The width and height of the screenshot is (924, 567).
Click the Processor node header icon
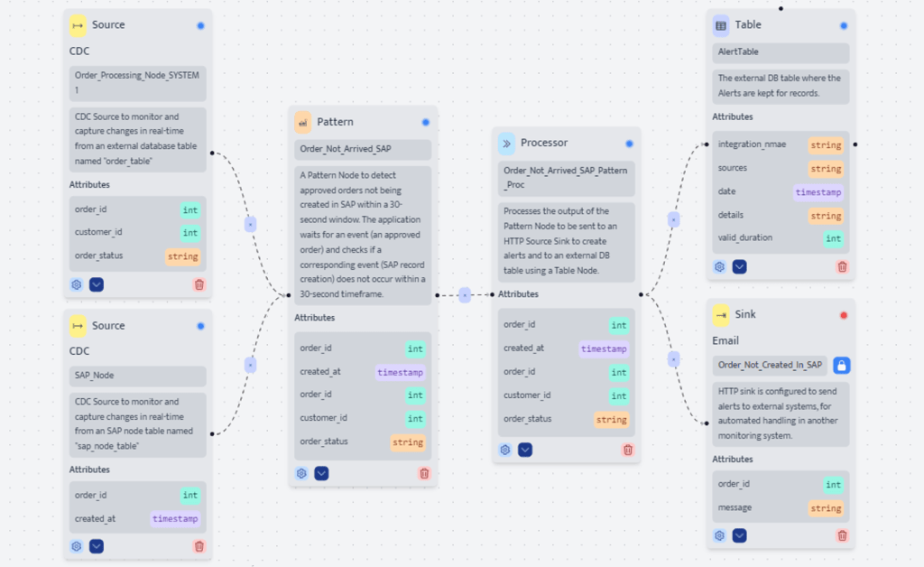coord(506,143)
